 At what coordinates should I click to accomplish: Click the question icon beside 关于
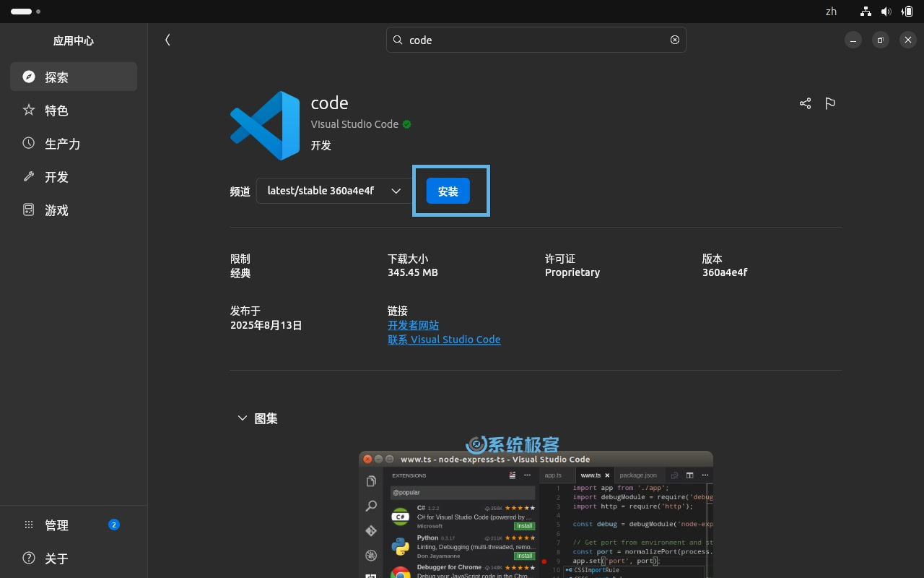29,558
